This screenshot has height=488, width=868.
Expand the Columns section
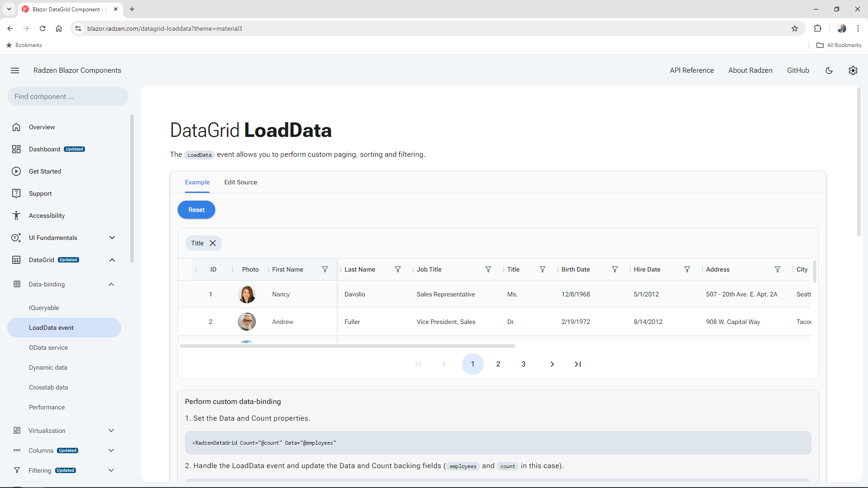coord(111,450)
